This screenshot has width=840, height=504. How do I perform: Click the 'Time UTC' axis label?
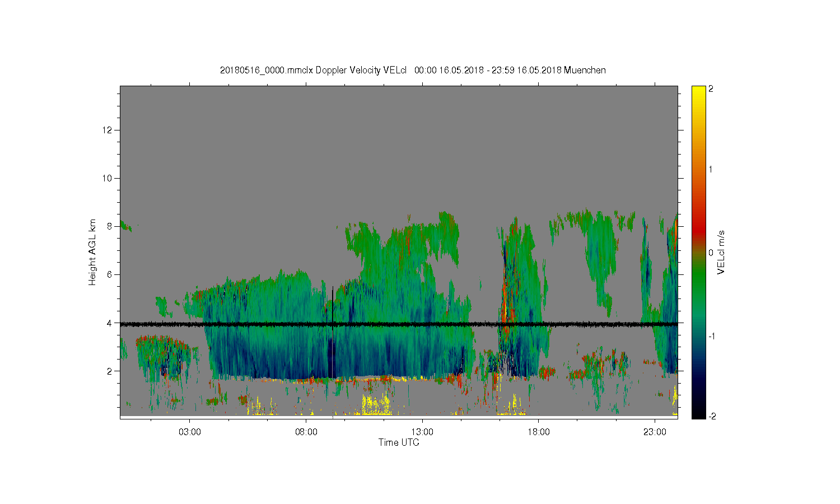[399, 442]
